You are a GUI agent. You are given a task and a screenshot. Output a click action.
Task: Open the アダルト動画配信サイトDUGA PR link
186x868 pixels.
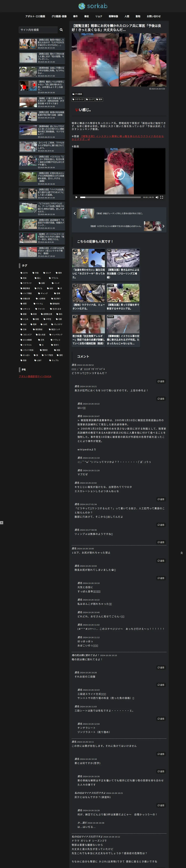tap(35, 376)
